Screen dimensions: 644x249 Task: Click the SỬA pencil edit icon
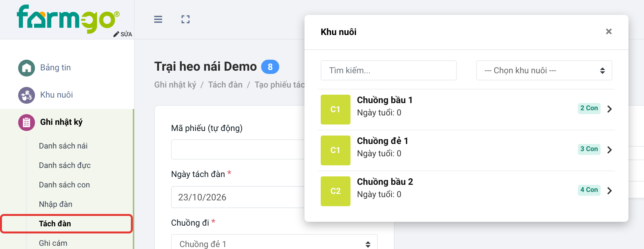tap(116, 34)
